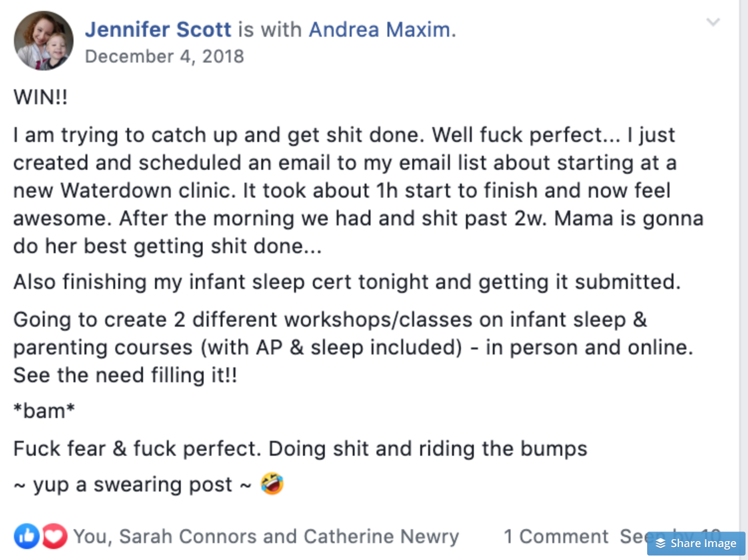
Task: Click the "yup a swearing post" line
Action: pos(133,485)
